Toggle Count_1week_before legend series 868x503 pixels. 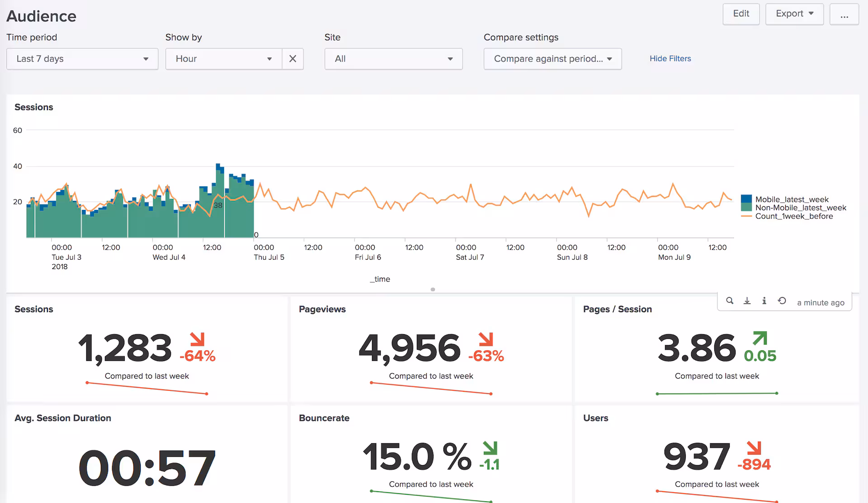coord(794,216)
